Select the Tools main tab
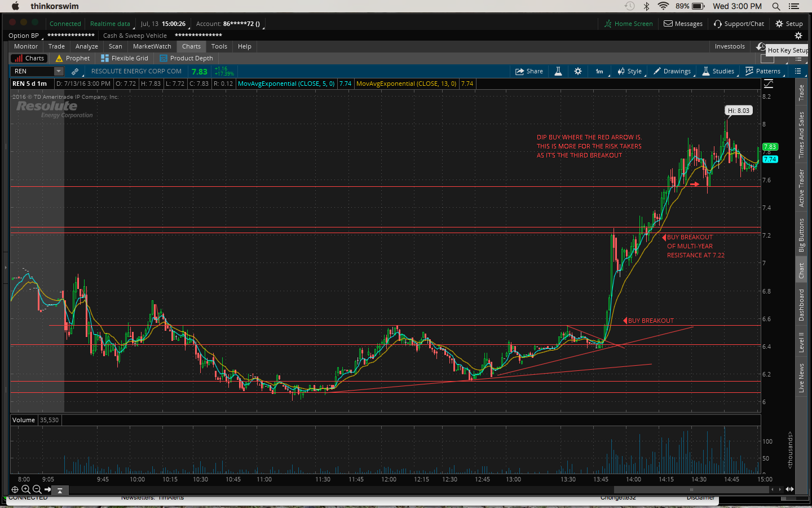The image size is (812, 508). click(x=219, y=46)
